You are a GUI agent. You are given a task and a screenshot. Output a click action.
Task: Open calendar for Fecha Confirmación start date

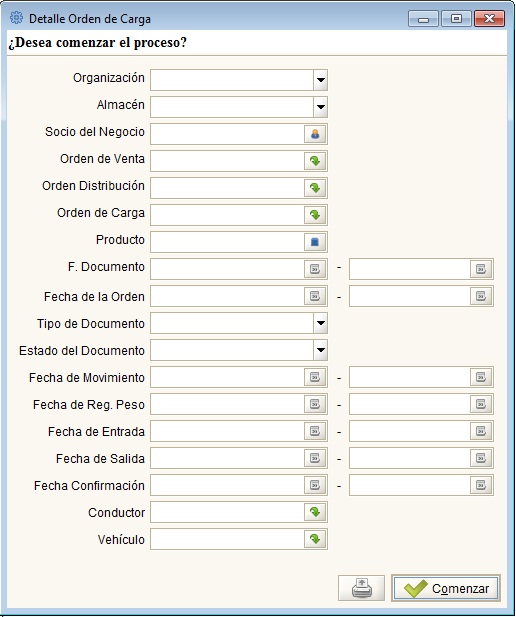315,485
